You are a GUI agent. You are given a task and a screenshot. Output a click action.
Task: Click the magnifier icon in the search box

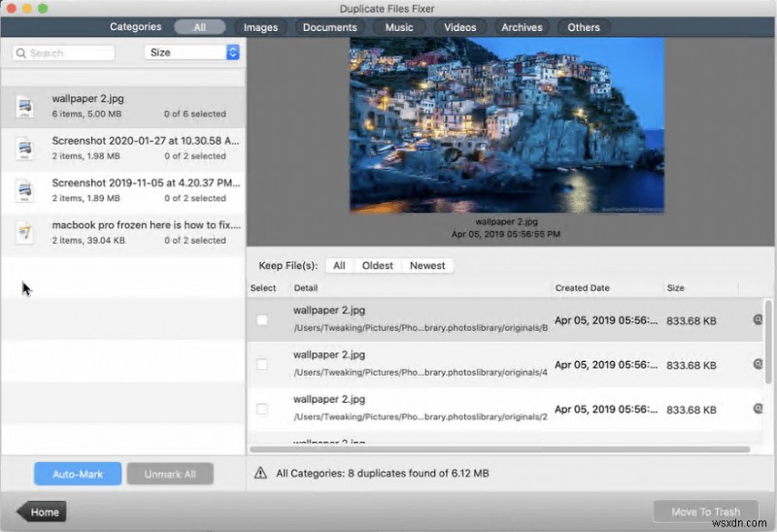pos(20,53)
